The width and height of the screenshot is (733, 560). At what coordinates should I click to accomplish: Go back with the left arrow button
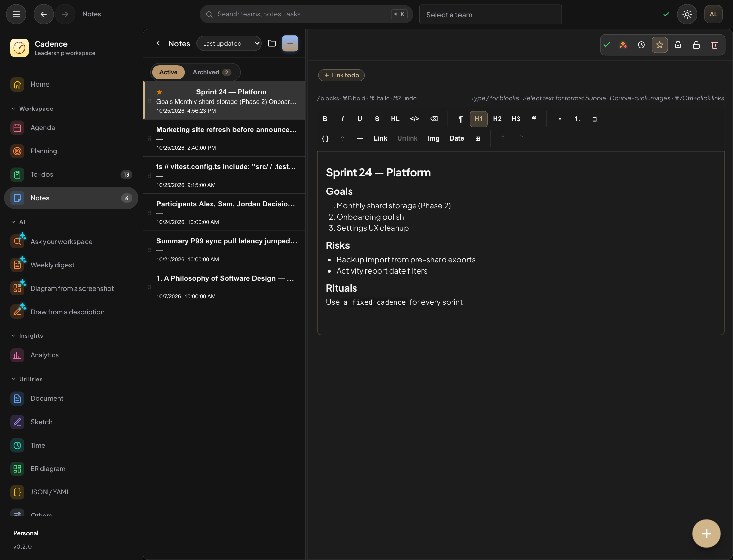point(43,14)
